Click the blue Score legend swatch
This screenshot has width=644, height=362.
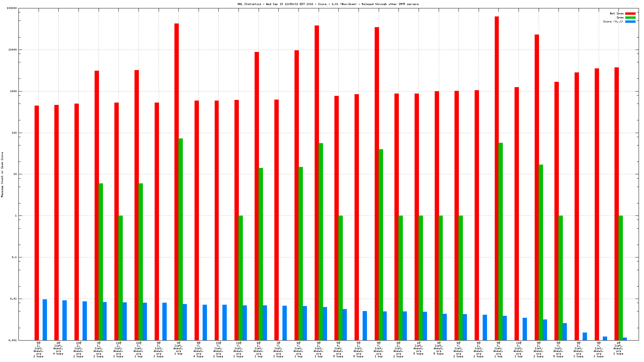tap(630, 21)
